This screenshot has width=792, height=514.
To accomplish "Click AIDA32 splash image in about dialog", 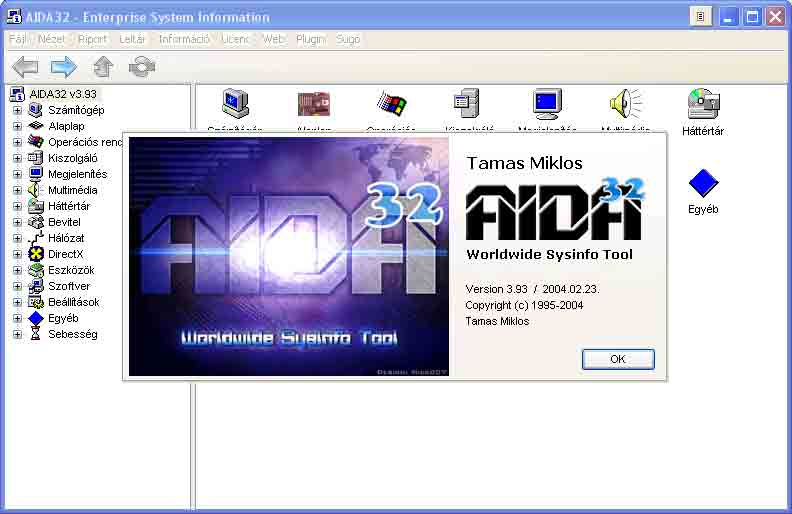I will (x=288, y=256).
